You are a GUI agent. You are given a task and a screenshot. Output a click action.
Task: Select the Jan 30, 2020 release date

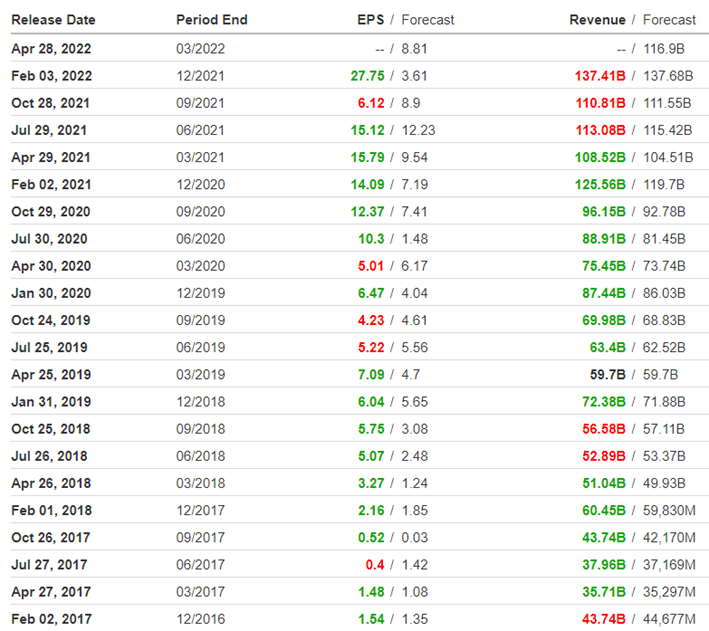pyautogui.click(x=51, y=293)
